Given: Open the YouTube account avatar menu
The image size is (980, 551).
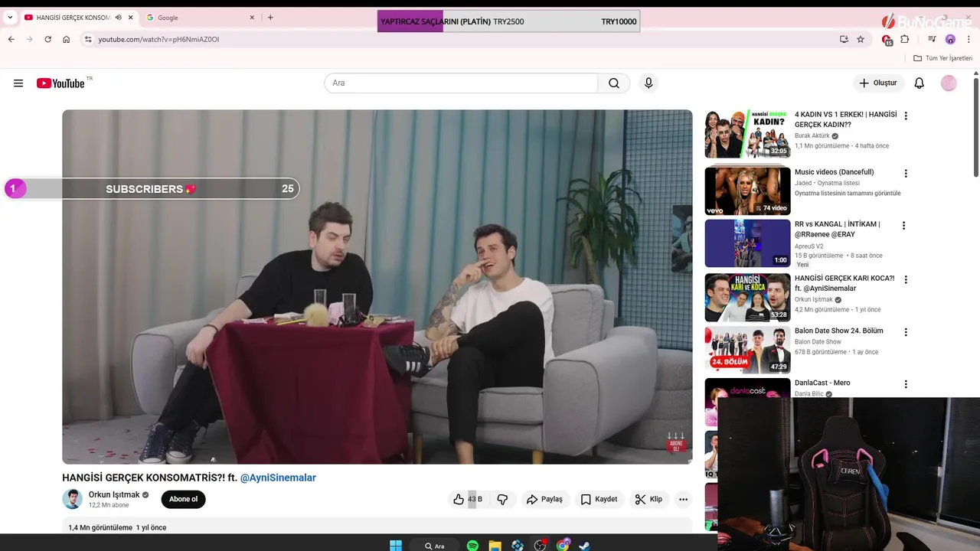Looking at the screenshot, I should (949, 83).
